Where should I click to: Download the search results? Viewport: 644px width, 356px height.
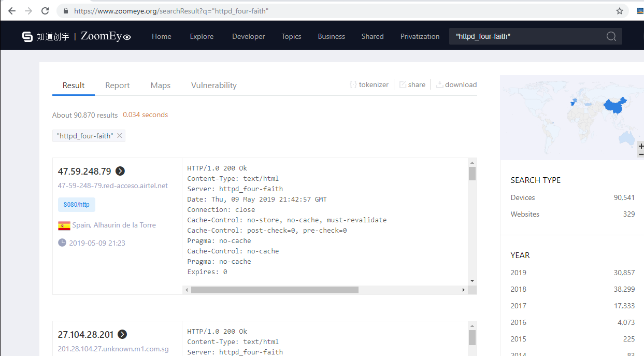(456, 84)
